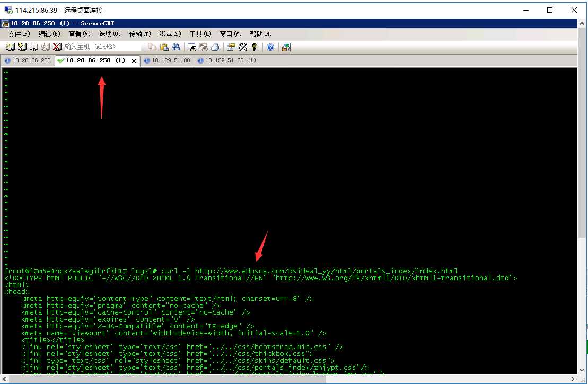
Task: Open Global Options tools icon
Action: pyautogui.click(x=243, y=47)
